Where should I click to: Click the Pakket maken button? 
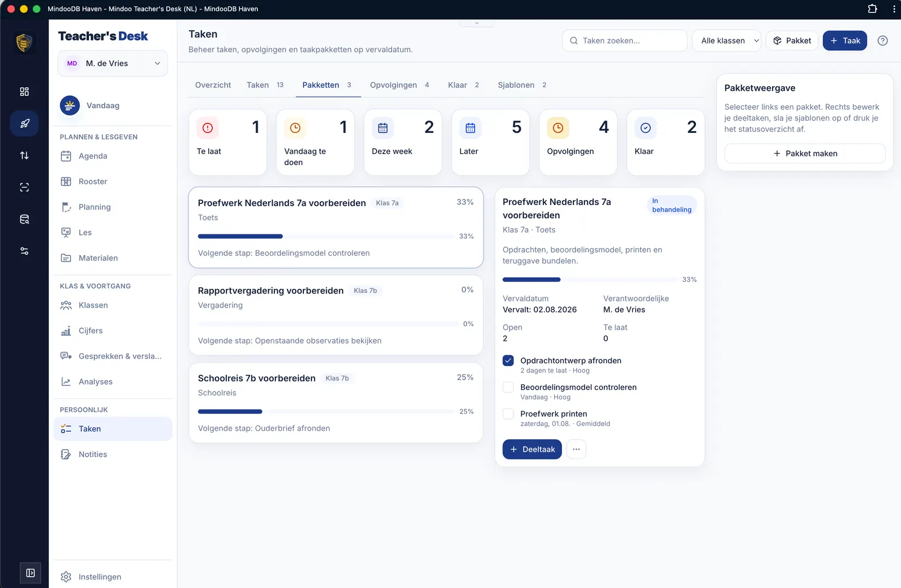pos(805,154)
